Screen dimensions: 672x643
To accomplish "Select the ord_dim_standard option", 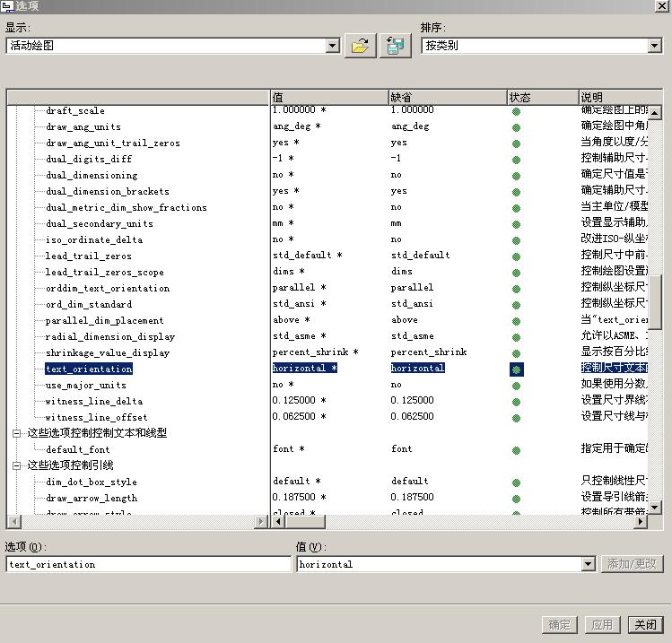I will click(89, 305).
